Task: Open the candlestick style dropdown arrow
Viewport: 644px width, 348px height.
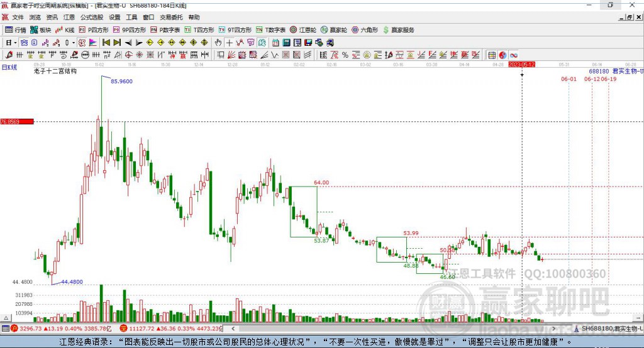Action: [74, 42]
